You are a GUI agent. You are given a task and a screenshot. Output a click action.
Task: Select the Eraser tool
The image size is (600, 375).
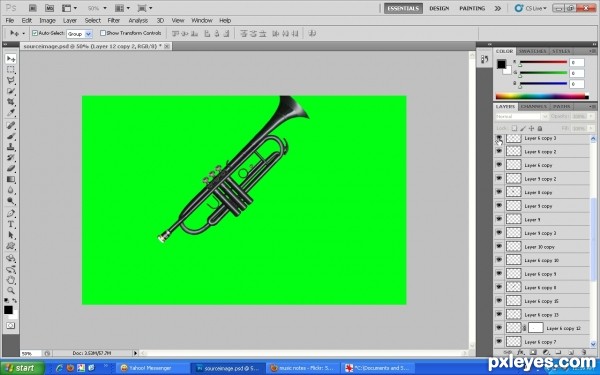11,168
